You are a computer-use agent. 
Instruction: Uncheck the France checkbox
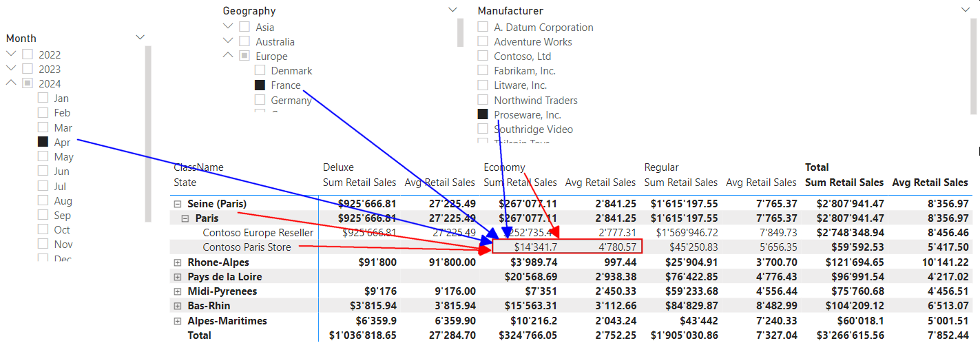point(260,85)
